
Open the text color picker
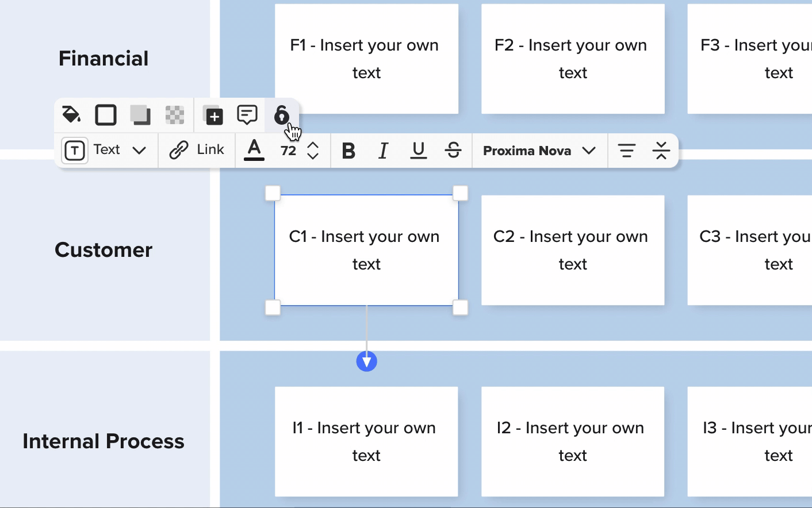(254, 150)
